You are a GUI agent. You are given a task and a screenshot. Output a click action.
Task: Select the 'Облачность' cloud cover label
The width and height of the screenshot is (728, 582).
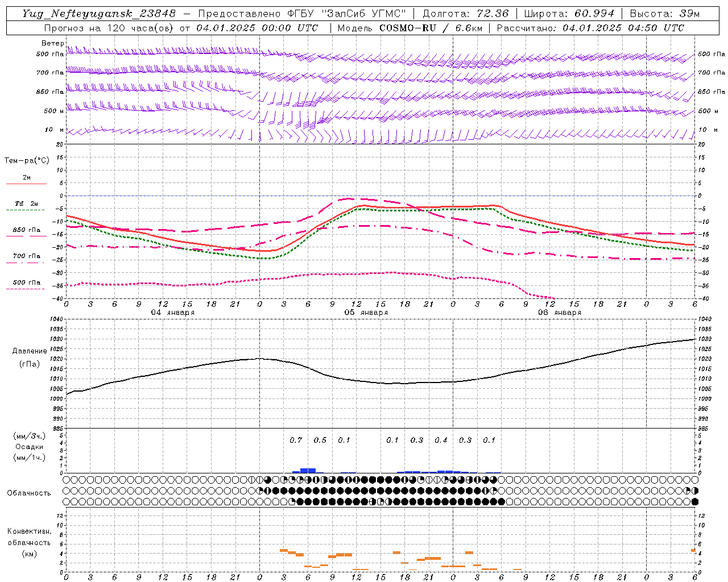[x=29, y=493]
